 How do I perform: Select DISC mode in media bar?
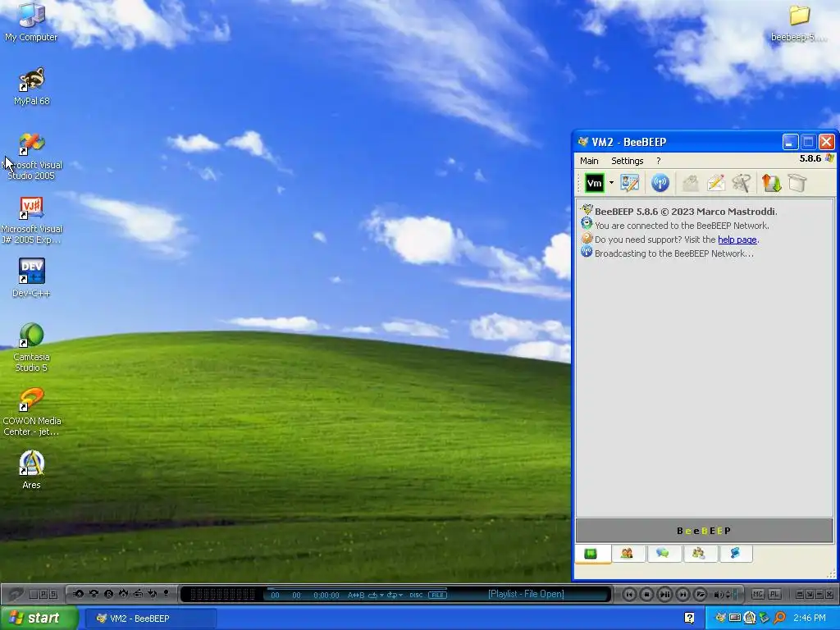click(x=416, y=596)
